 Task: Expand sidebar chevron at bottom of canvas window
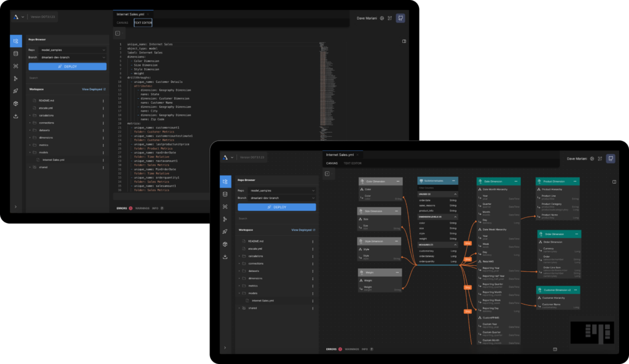pos(225,347)
